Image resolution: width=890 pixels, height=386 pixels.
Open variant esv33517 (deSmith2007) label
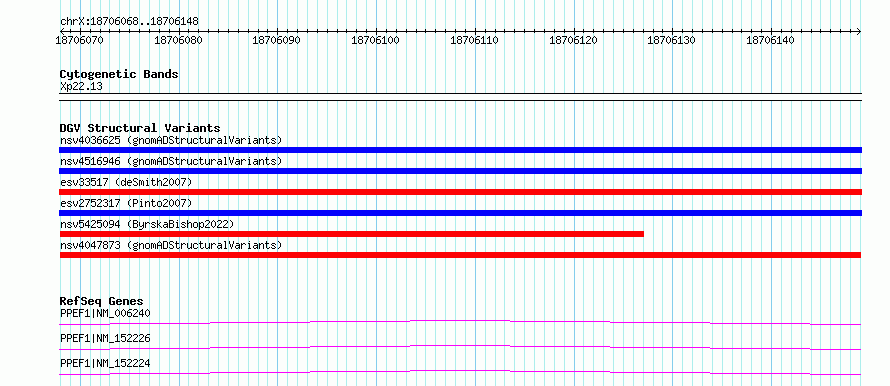126,182
